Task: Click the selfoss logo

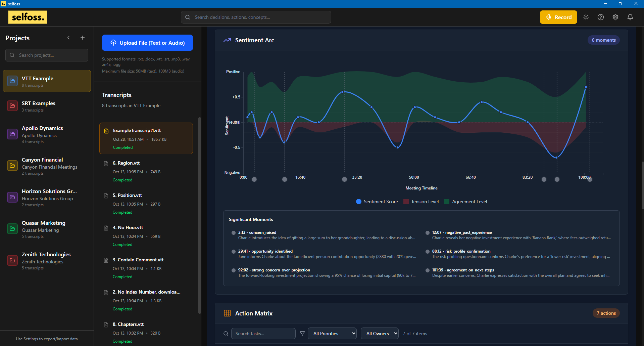Action: point(28,17)
